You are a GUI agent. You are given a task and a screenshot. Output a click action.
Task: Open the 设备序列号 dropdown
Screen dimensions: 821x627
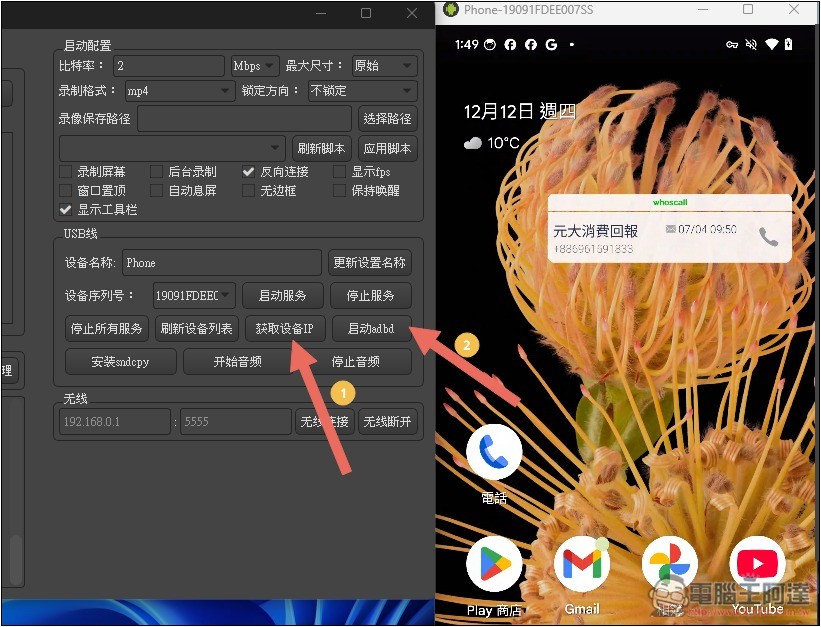click(194, 295)
